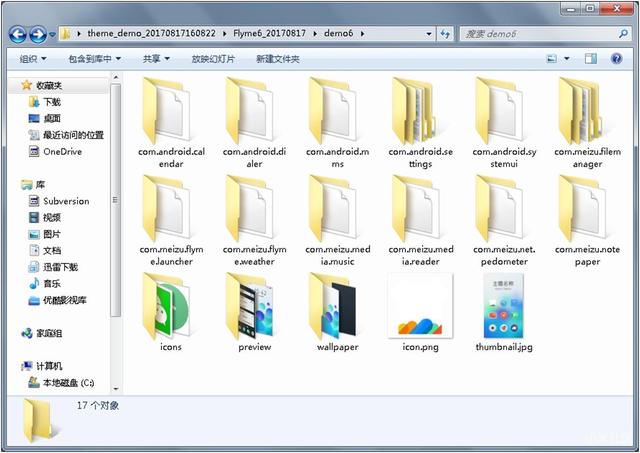Open the com.meizu.media.reader folder
This screenshot has height=453, width=640.
tap(421, 220)
